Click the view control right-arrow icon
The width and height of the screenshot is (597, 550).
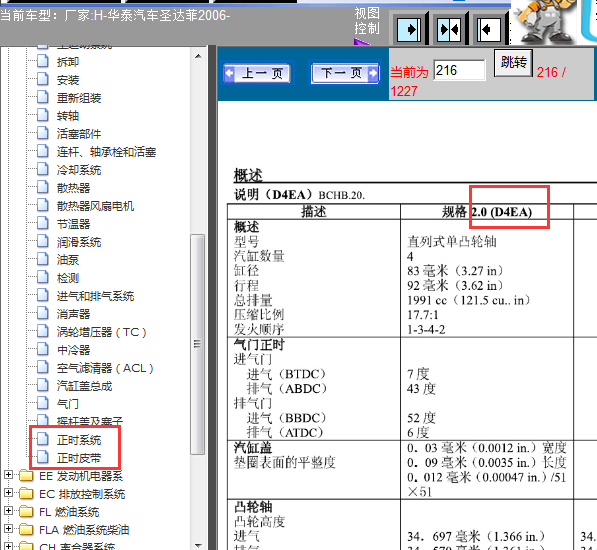[x=409, y=29]
